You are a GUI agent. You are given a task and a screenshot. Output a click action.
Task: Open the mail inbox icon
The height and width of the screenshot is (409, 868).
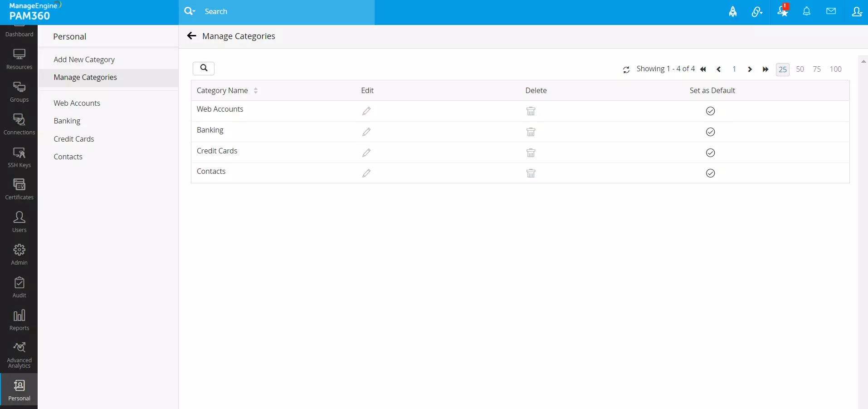[831, 11]
